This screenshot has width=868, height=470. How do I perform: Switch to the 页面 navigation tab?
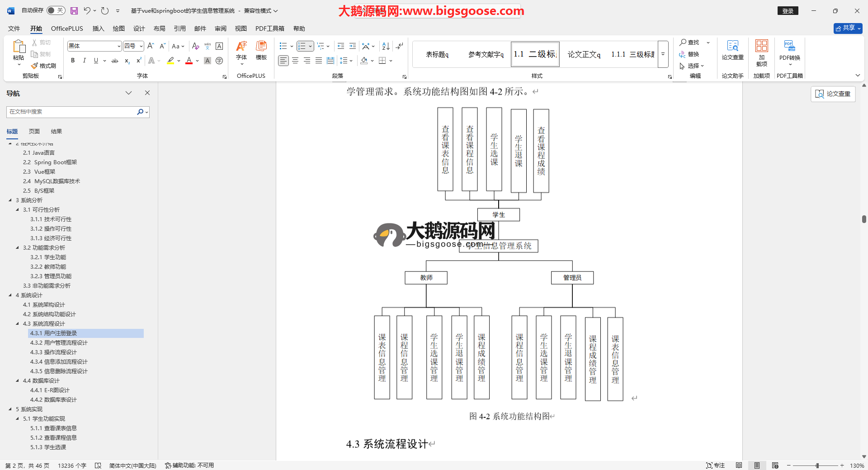click(34, 132)
